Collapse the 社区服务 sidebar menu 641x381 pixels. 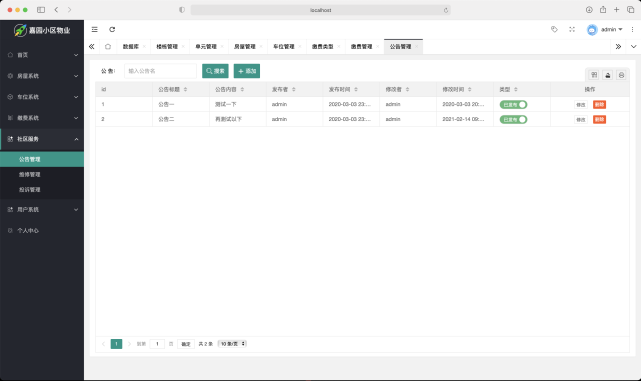click(42, 139)
